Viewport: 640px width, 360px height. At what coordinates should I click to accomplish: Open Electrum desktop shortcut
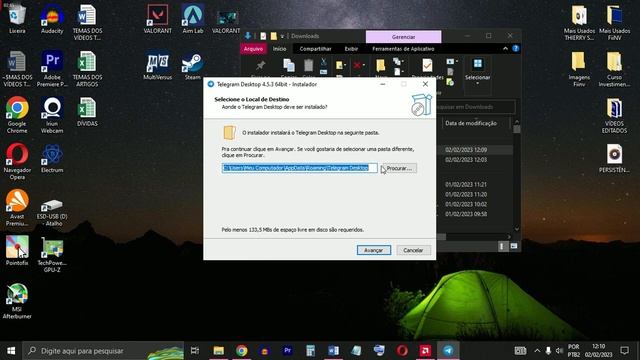[x=52, y=158]
